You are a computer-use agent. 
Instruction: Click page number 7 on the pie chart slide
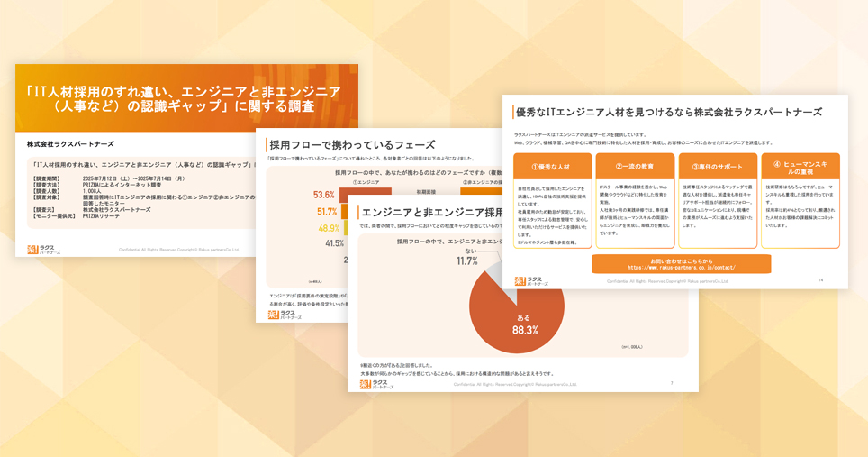672,383
